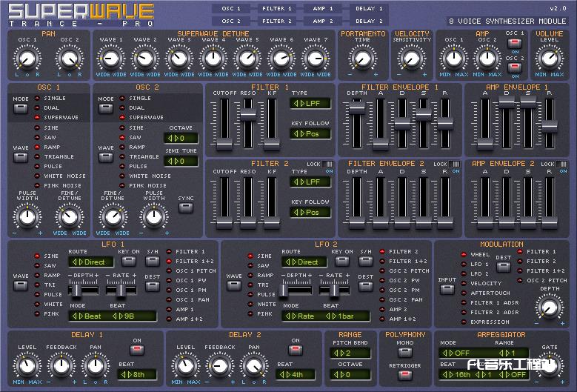Screen dimensions: 577x392
Task: Click the Portamento Time knob
Action: click(362, 58)
